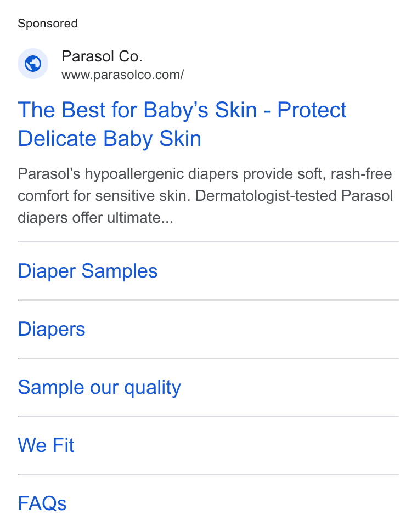Click "Parasol's" at description start

[49, 174]
